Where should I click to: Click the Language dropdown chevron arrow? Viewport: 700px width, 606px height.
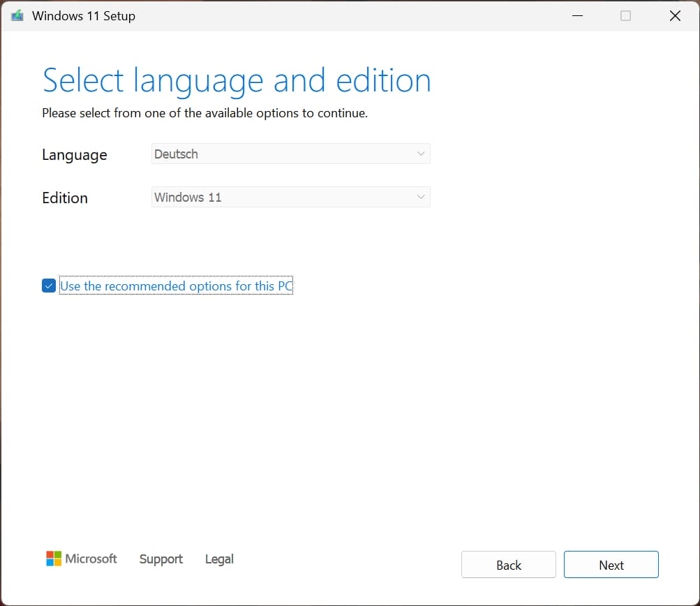click(421, 154)
